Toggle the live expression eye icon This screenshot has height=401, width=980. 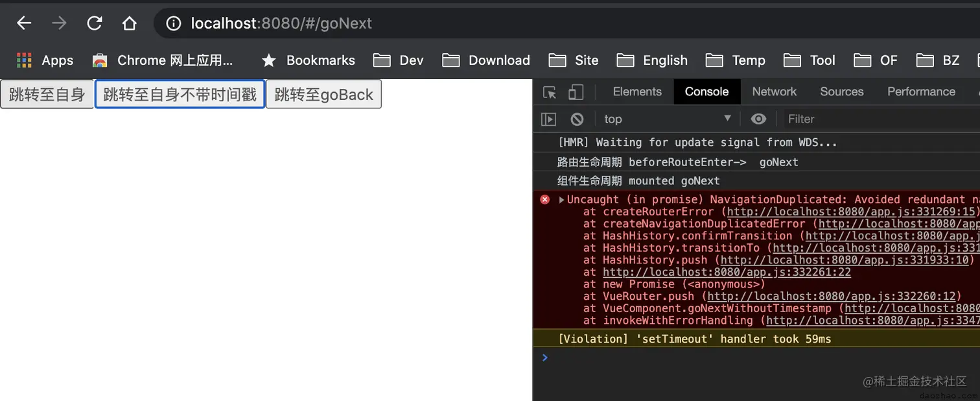(758, 119)
